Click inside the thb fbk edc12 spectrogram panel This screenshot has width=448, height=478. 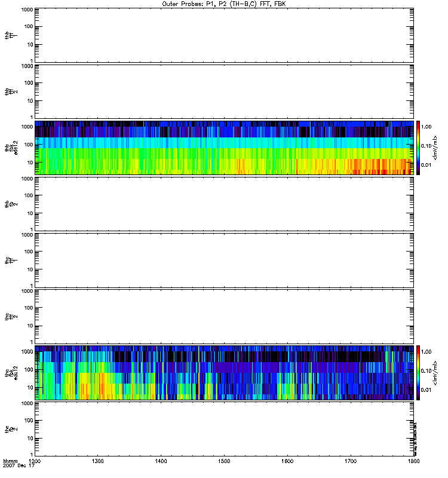point(224,148)
